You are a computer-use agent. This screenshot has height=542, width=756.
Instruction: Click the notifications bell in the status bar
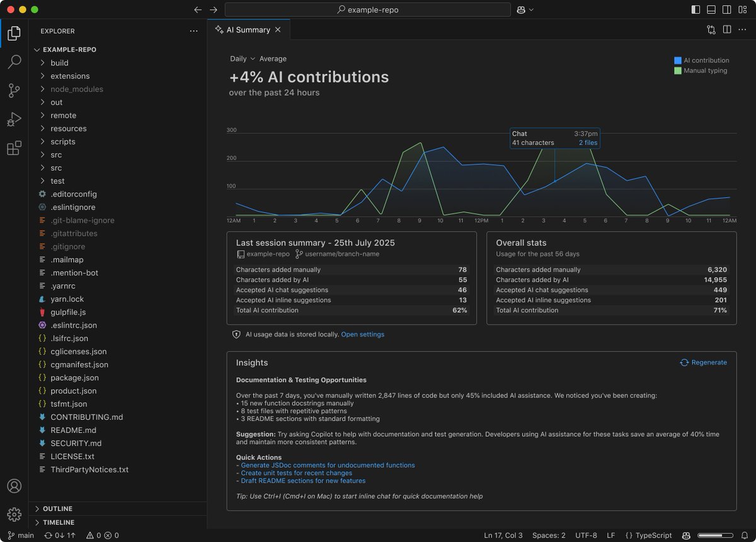(x=745, y=535)
